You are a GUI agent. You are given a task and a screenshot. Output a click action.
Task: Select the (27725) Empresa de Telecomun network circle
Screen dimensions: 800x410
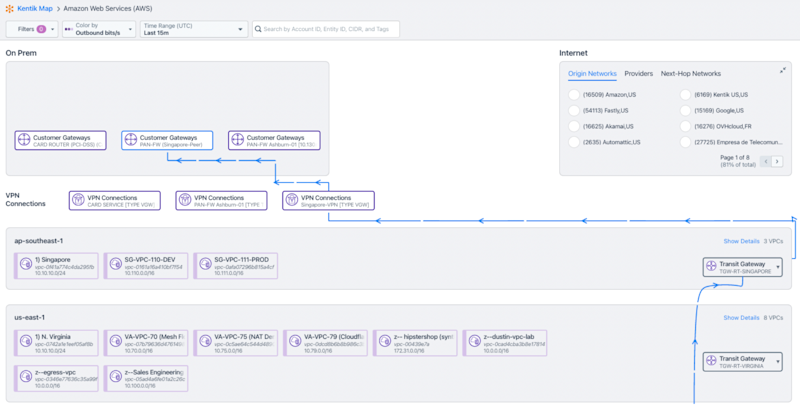(685, 142)
